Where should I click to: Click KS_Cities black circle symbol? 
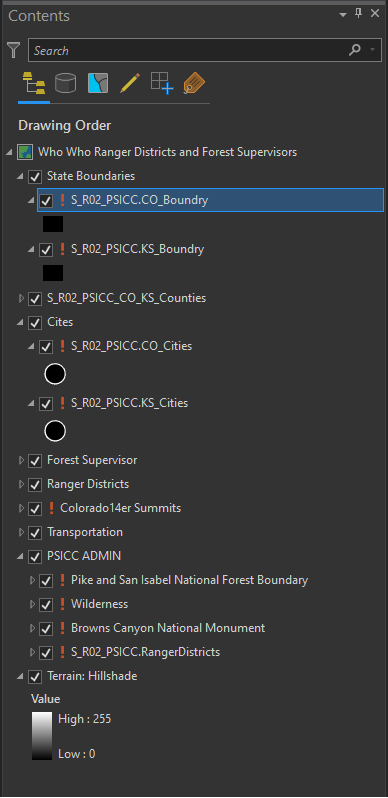pyautogui.click(x=55, y=432)
